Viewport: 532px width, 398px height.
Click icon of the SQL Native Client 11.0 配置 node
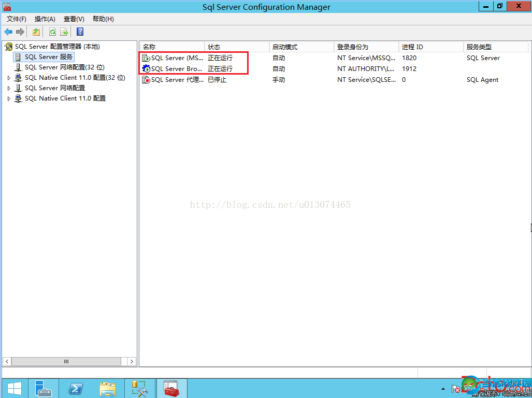point(18,99)
